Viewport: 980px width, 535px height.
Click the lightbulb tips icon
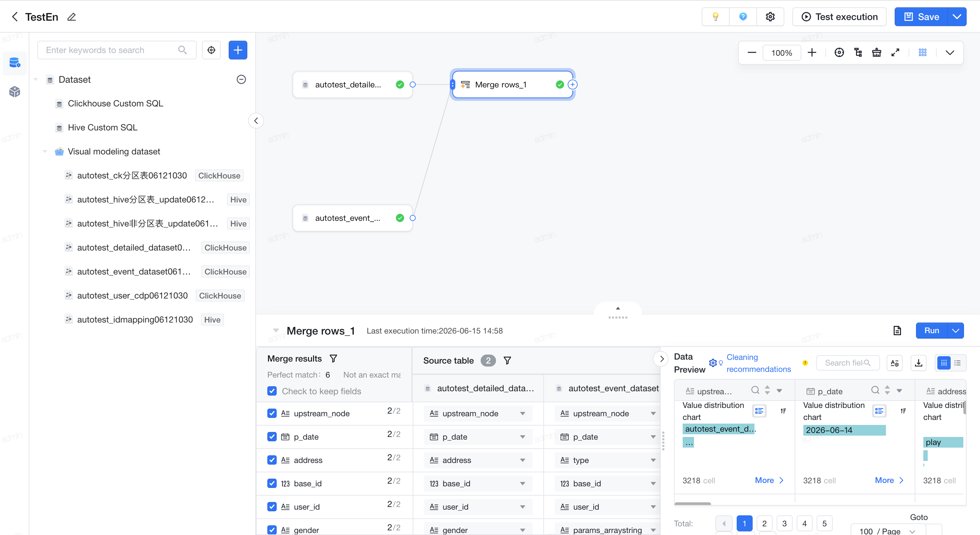click(x=715, y=17)
